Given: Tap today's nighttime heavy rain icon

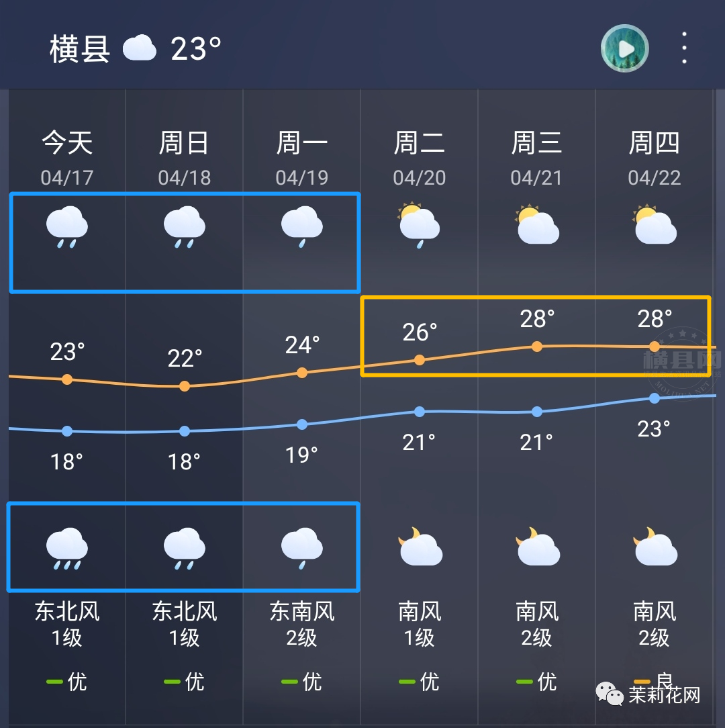Looking at the screenshot, I should (x=67, y=548).
